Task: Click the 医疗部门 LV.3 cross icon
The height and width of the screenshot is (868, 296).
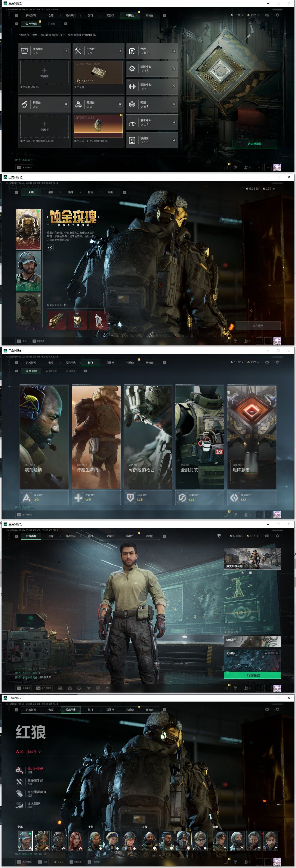Action: point(78,497)
